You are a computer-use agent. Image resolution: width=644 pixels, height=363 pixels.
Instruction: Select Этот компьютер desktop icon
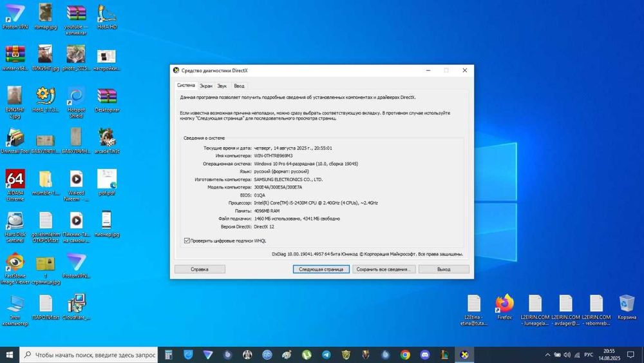click(x=15, y=310)
